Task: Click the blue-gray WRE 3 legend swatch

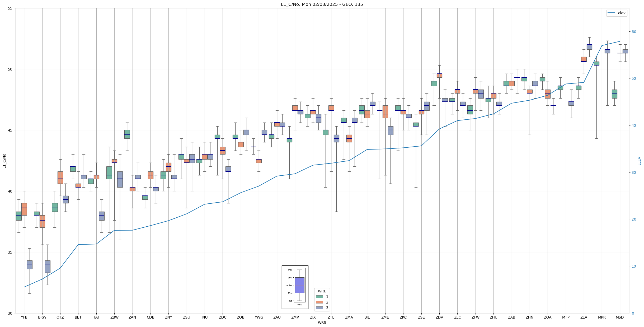Action: (x=319, y=308)
